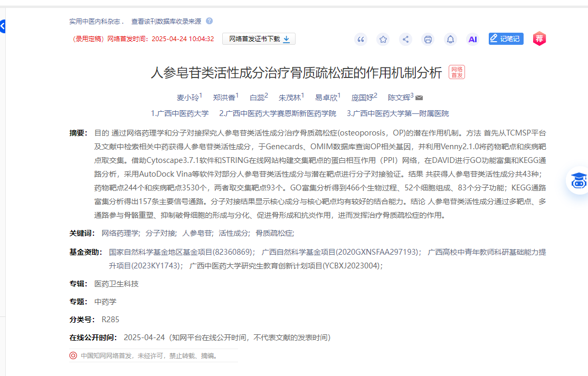Print the article with the printer icon
This screenshot has height=376, width=588.
pos(428,39)
